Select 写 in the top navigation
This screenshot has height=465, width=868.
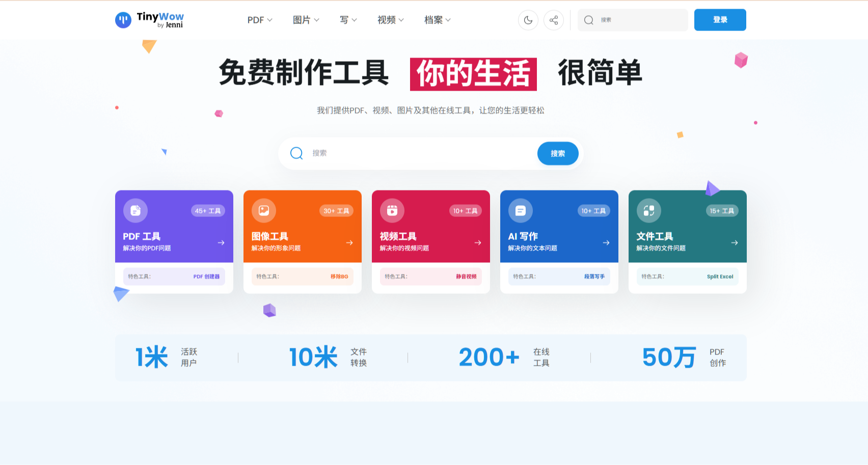point(347,20)
